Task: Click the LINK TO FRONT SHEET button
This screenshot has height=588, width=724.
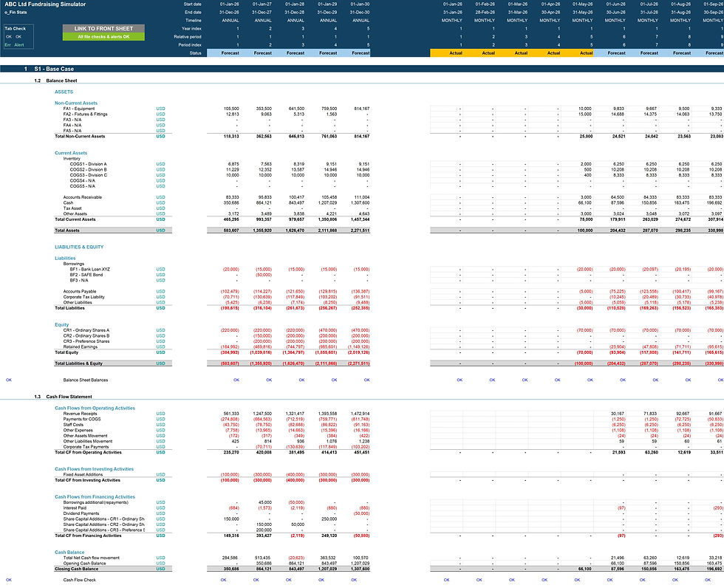Action: (103, 29)
